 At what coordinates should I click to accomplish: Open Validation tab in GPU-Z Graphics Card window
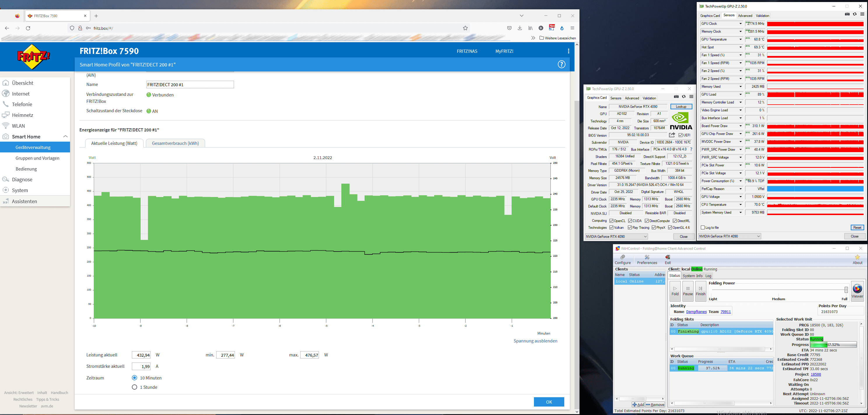pos(649,98)
